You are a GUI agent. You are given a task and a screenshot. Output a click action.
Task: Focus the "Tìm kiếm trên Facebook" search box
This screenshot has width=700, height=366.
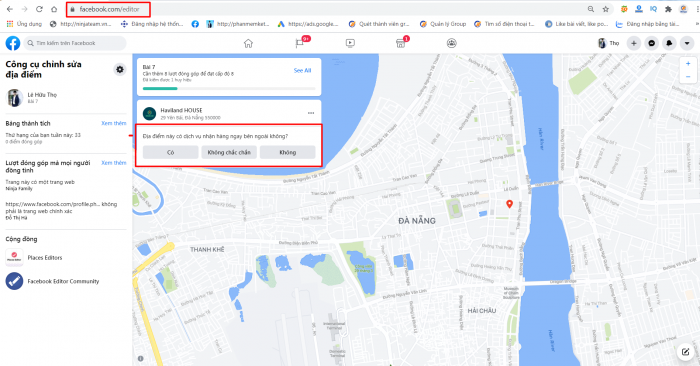click(75, 43)
